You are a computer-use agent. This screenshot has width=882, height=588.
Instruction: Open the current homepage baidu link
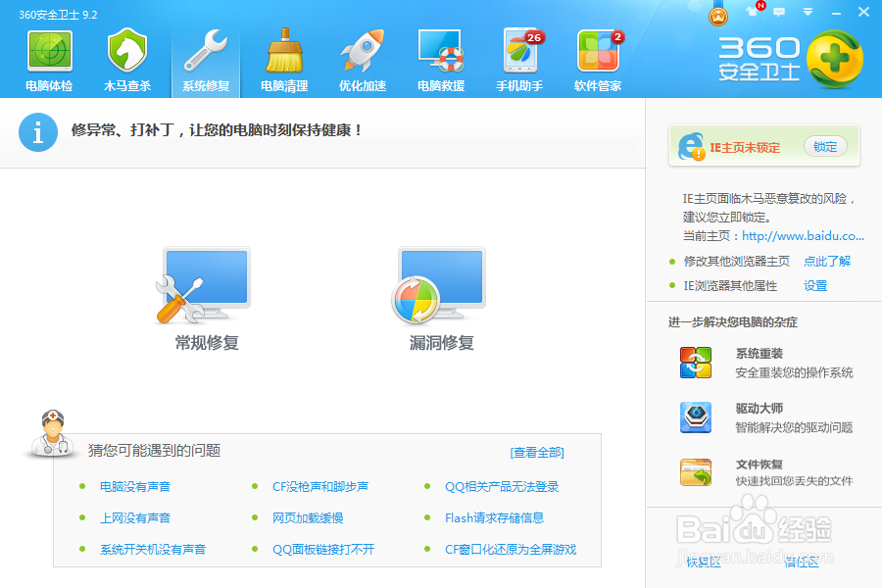[803, 236]
